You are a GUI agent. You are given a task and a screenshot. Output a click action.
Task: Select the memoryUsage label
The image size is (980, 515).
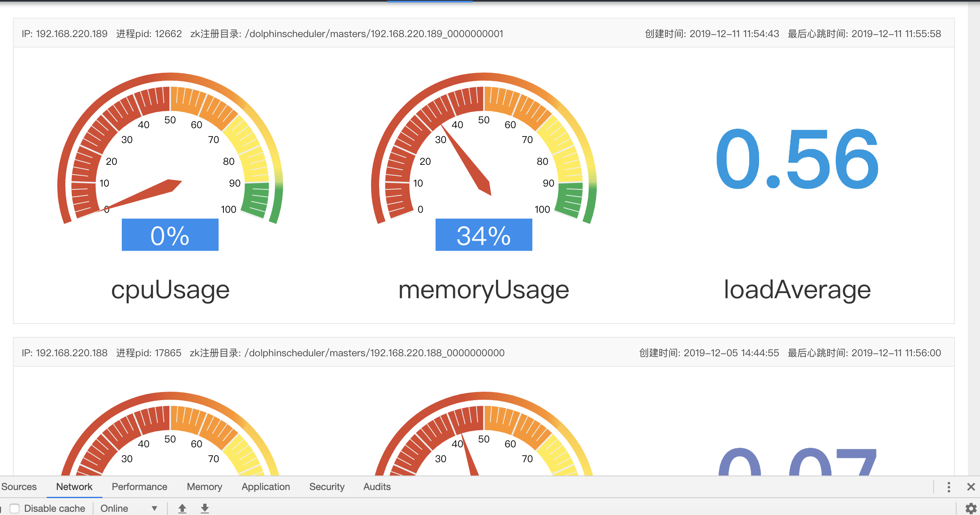484,290
